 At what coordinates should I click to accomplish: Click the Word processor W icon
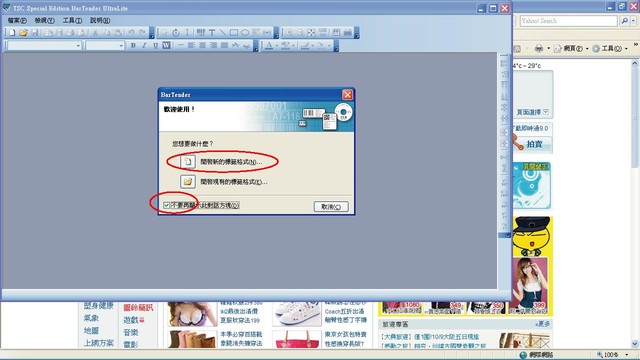[166, 46]
